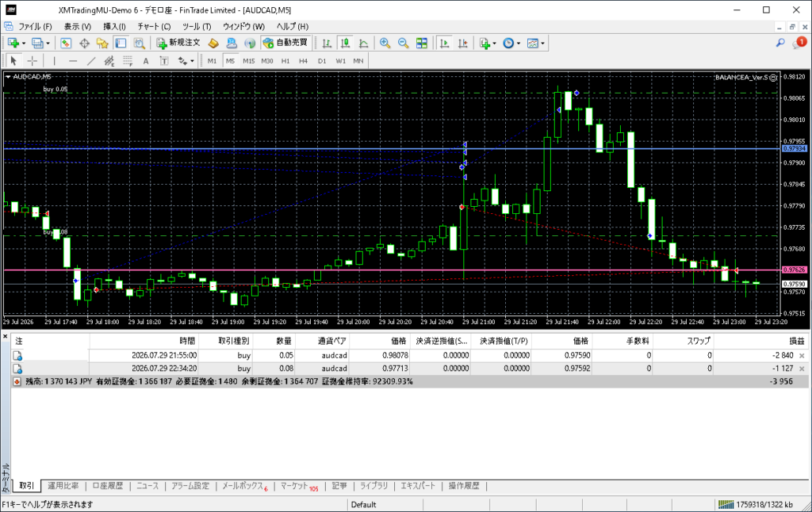Switch chart to line chart style
Viewport: 812px width, 512px height.
click(x=363, y=43)
